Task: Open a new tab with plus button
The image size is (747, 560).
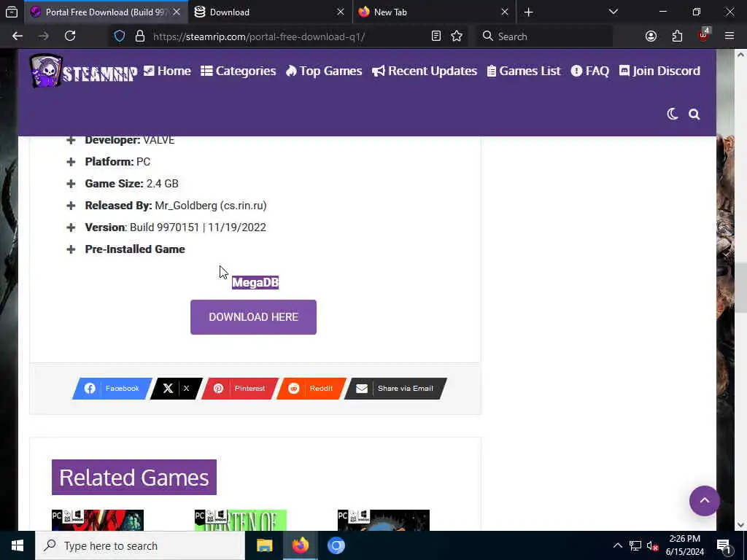Action: [528, 12]
